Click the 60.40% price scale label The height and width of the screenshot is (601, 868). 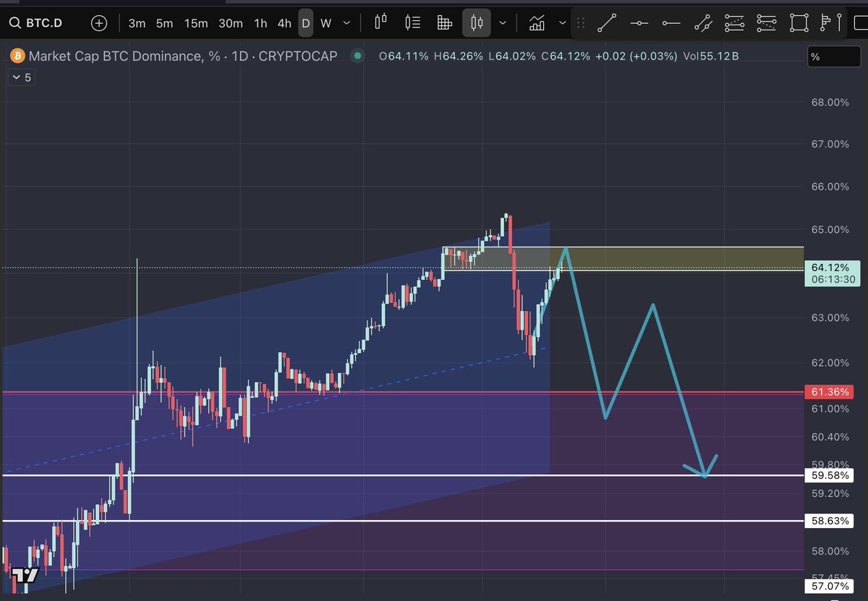point(830,437)
